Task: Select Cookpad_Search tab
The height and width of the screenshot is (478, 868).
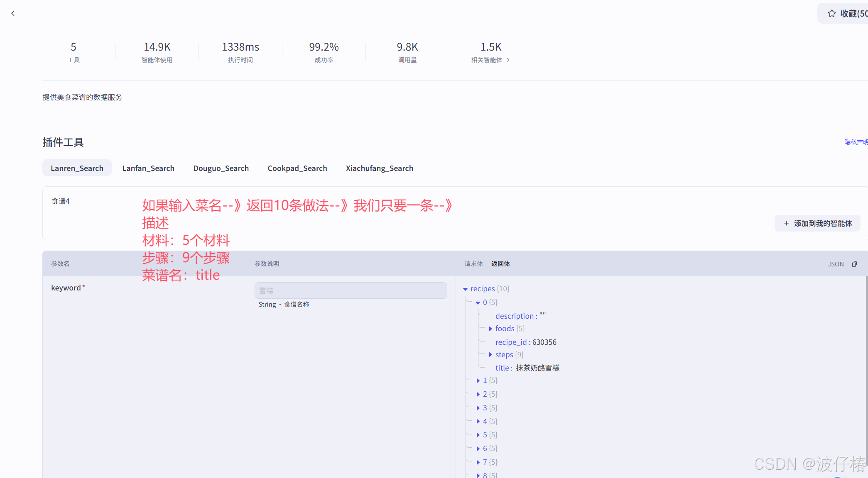Action: click(x=297, y=168)
